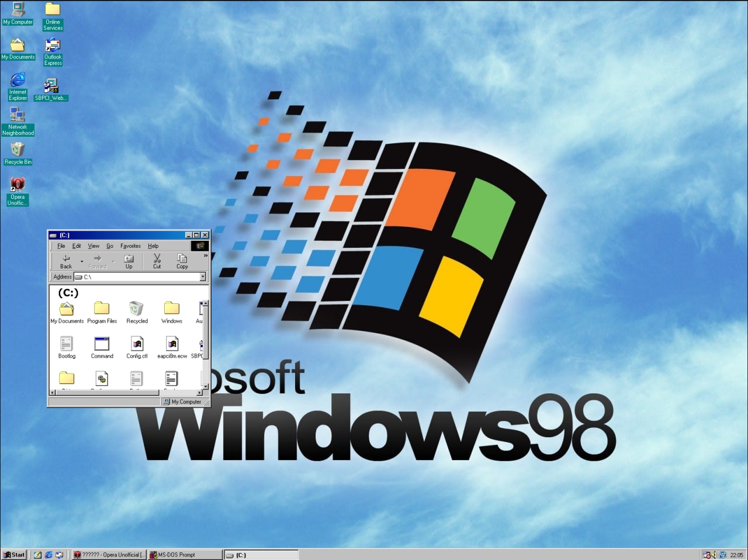Switch to MS-DOS Prompt taskbar button
This screenshot has width=748, height=560.
pyautogui.click(x=185, y=555)
